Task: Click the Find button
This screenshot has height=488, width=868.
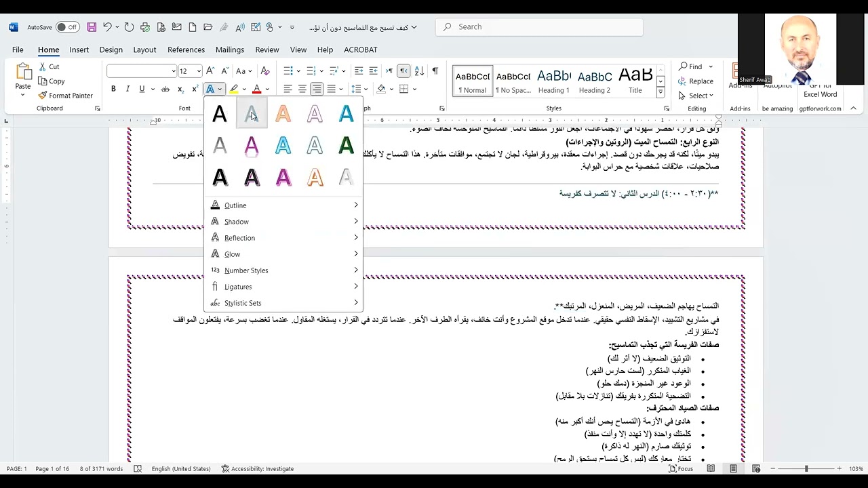Action: pos(690,66)
